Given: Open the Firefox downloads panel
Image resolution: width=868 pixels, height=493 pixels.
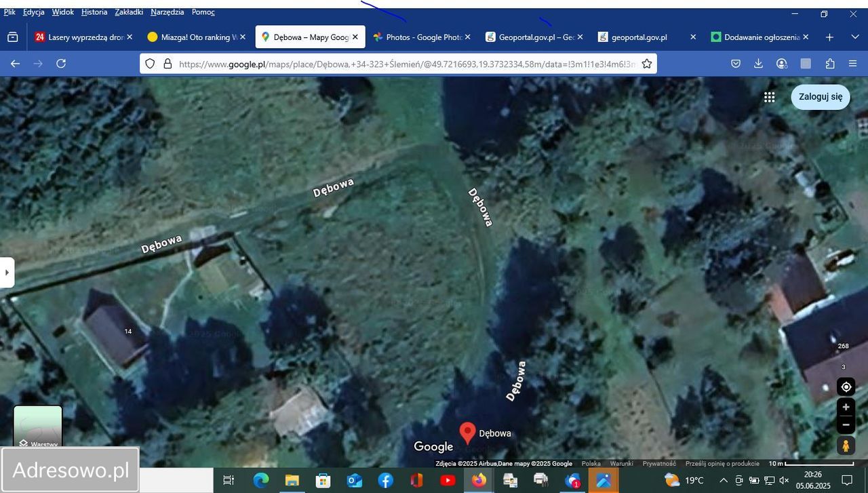Looking at the screenshot, I should [759, 63].
